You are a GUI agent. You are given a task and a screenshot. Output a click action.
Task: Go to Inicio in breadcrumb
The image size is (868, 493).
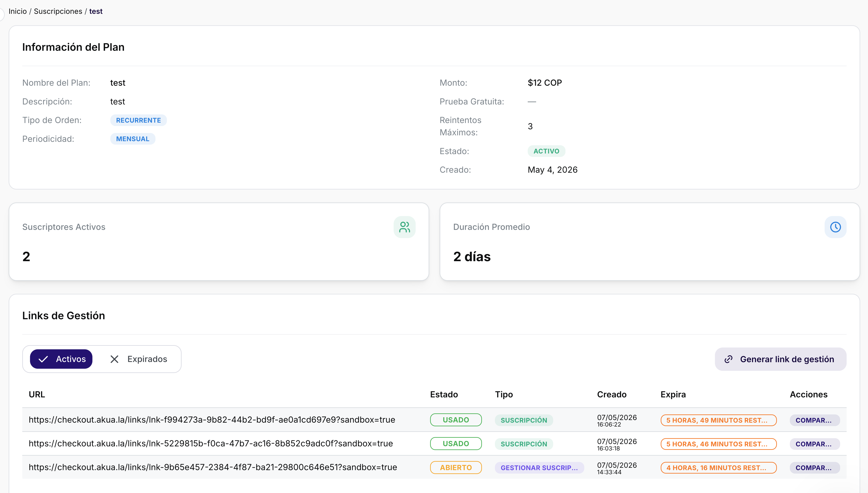18,11
